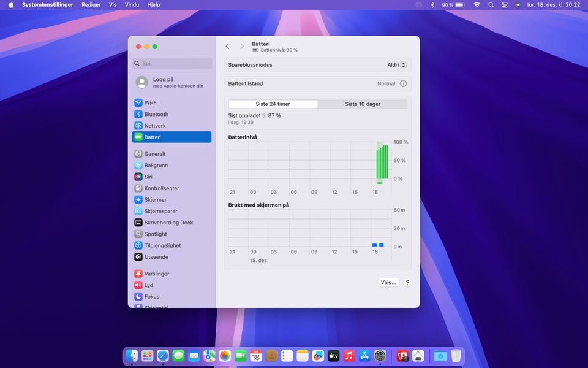
Task: Open Varslinger settings
Action: coord(157,274)
